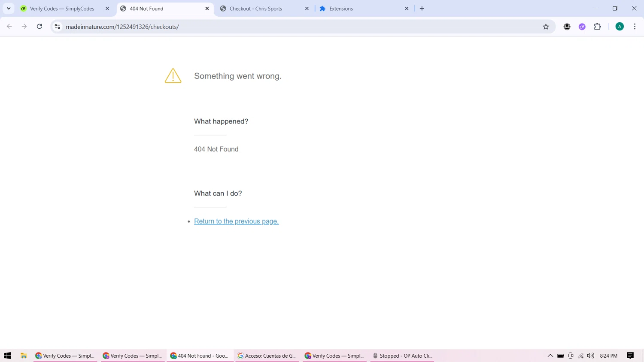Image resolution: width=644 pixels, height=362 pixels.
Task: Switch to first Verify Codes taskbar window
Action: 65,356
